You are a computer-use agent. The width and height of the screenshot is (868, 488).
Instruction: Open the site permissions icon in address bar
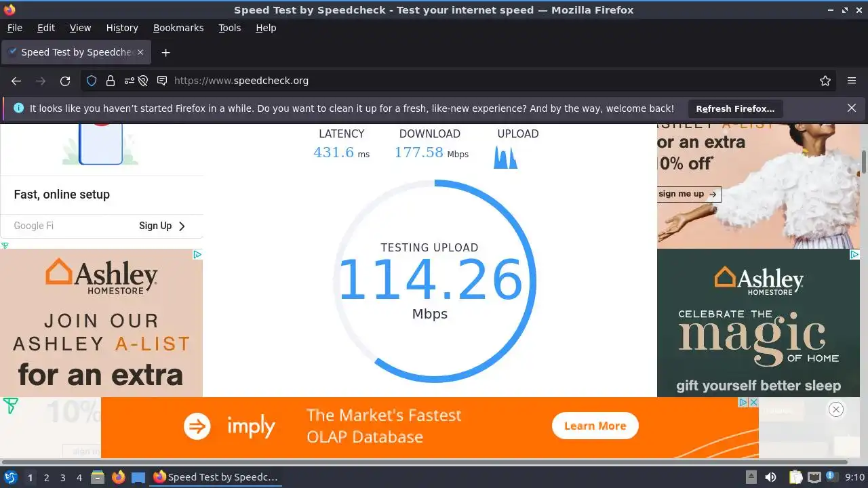129,81
